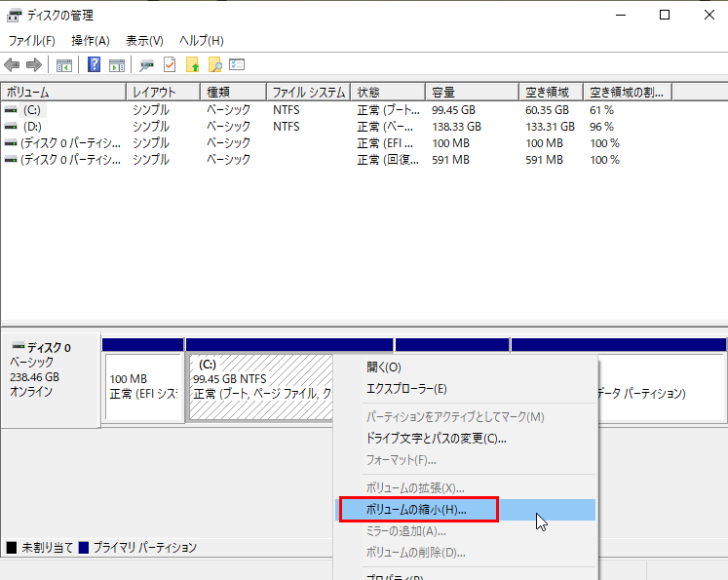Click the 133.31 GB free space cell
Viewport: 728px width, 580px height.
(551, 127)
